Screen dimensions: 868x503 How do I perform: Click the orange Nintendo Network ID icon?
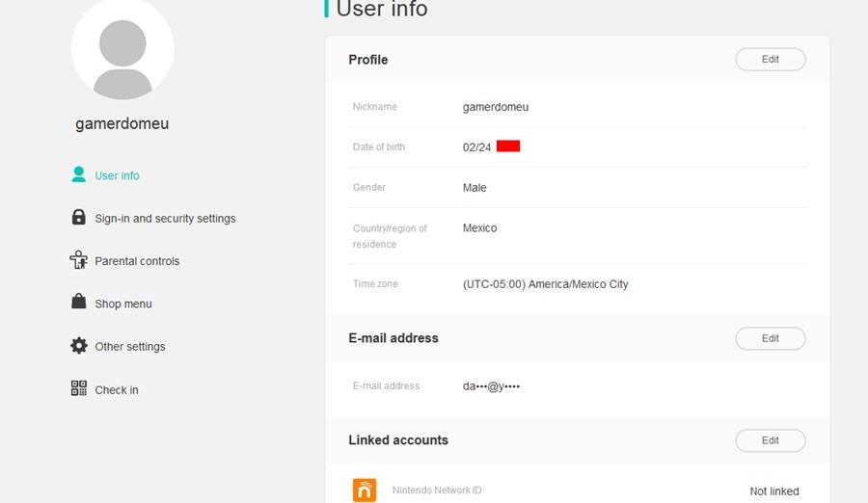[365, 490]
